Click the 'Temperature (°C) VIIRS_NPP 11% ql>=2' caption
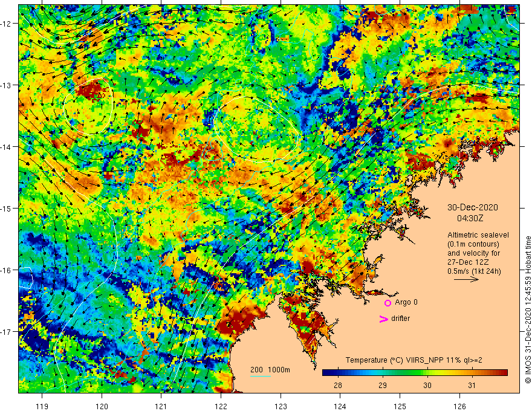532x411 pixels. (414, 360)
